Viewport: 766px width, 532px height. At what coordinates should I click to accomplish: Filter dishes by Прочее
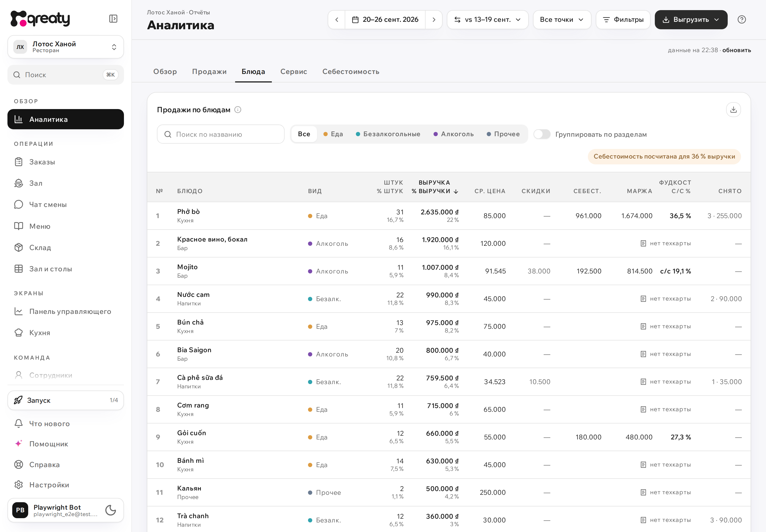(503, 134)
